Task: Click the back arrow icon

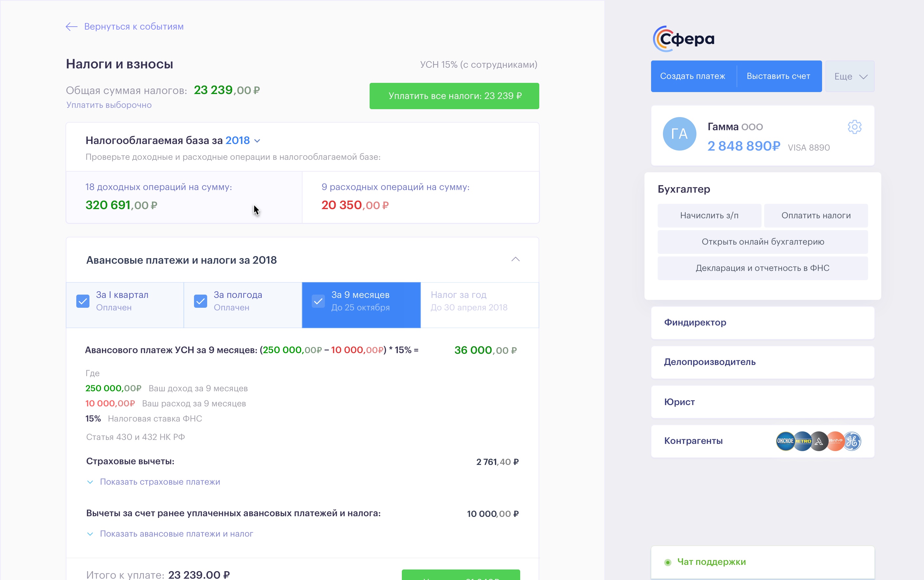Action: click(71, 26)
